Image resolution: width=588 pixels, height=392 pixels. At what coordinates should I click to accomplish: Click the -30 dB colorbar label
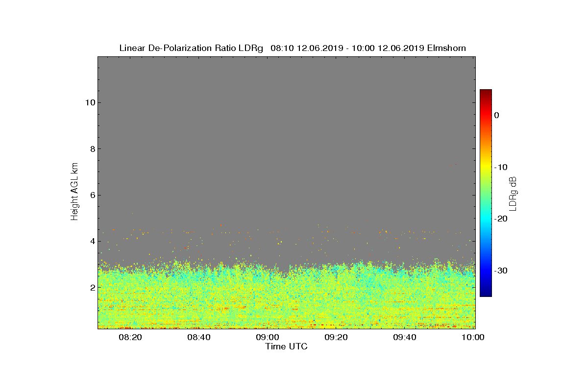click(x=500, y=271)
